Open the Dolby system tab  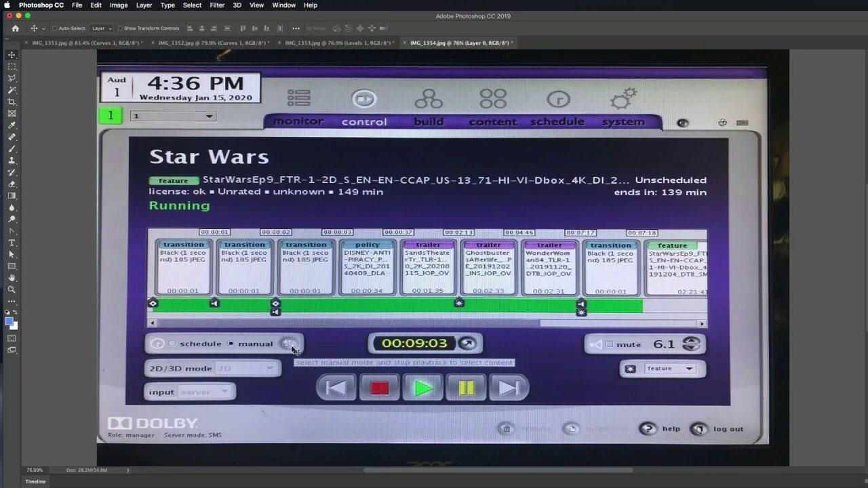click(623, 121)
